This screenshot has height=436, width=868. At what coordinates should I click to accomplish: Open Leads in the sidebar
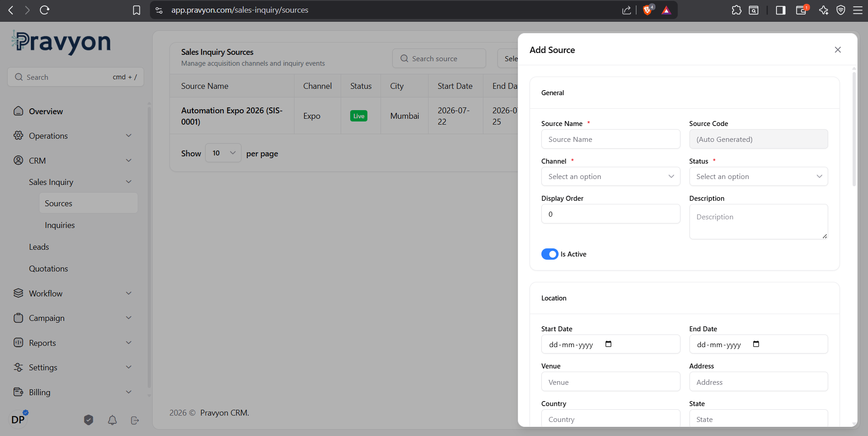[39, 247]
